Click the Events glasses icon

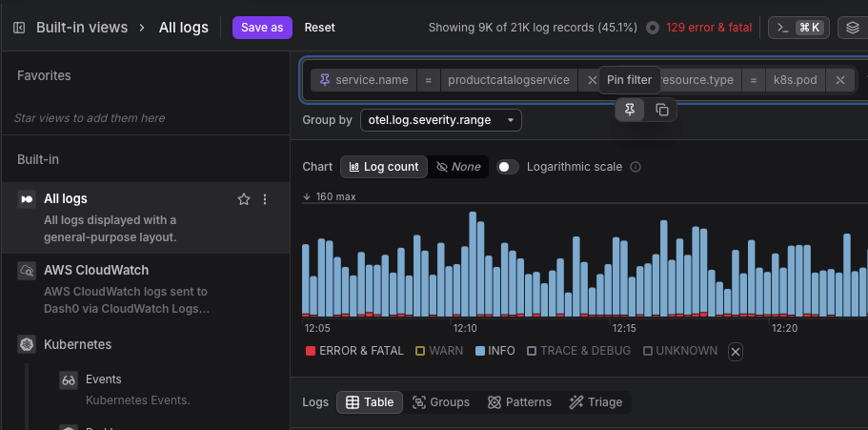pos(69,380)
